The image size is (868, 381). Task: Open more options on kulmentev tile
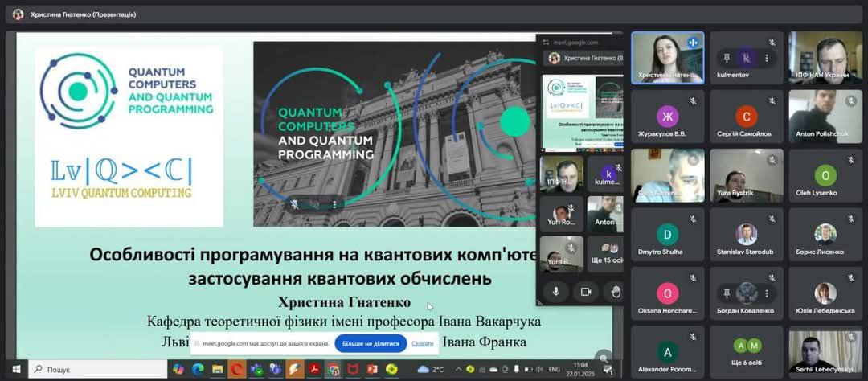pos(767,58)
